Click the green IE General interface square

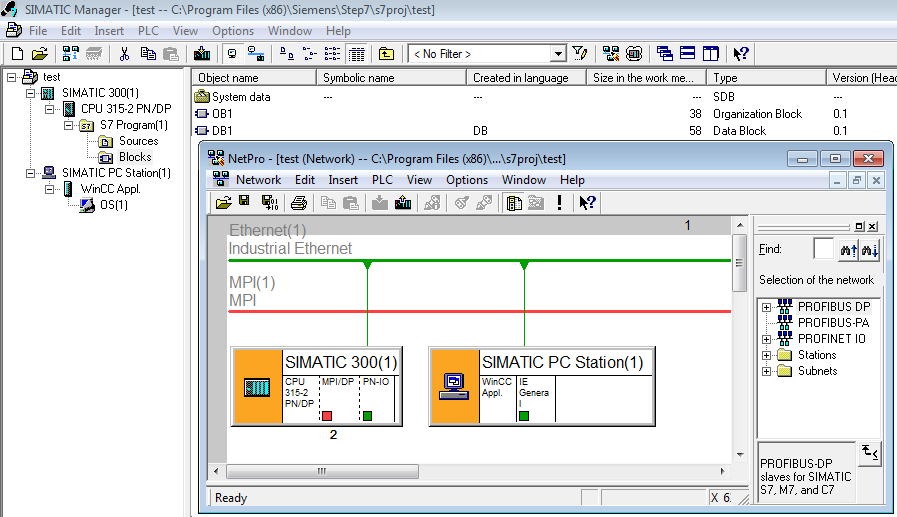tap(524, 416)
